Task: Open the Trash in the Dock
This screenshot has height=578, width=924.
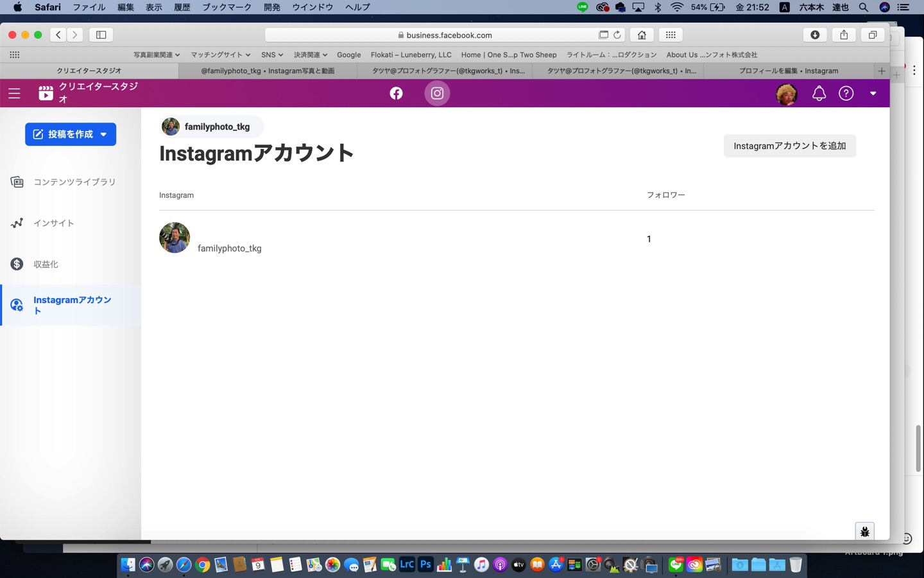Action: pos(796,565)
